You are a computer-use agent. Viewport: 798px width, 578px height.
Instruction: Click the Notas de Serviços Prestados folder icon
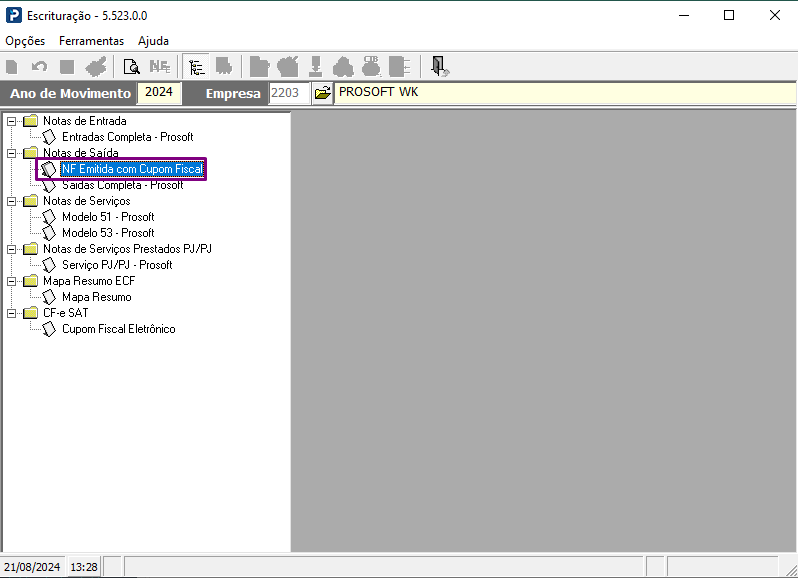(31, 249)
